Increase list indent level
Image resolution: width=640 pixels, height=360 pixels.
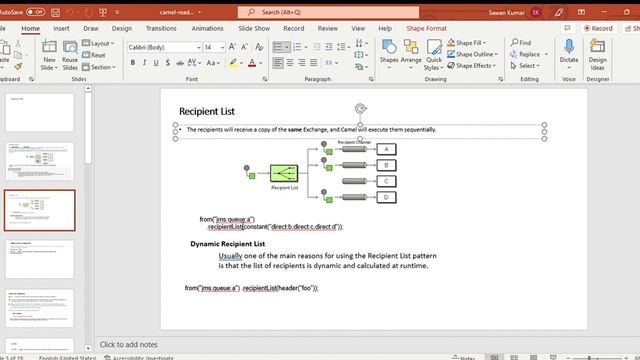point(329,47)
